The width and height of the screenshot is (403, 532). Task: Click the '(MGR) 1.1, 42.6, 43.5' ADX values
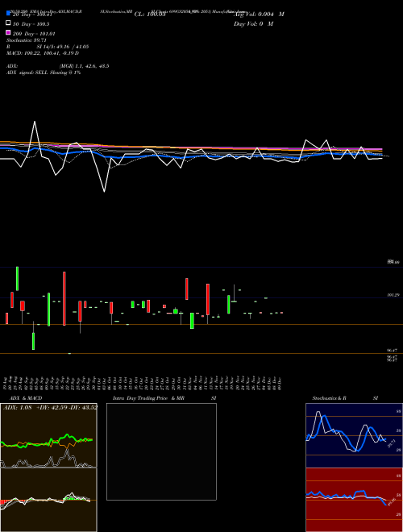84,66
